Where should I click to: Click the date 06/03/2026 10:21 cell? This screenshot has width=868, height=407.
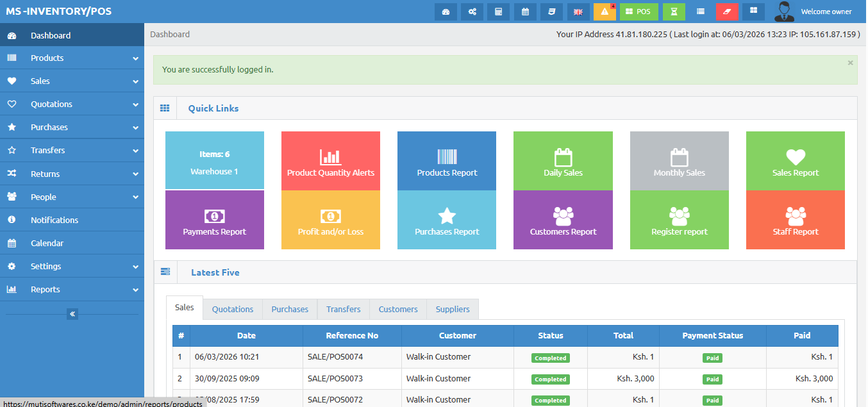246,357
